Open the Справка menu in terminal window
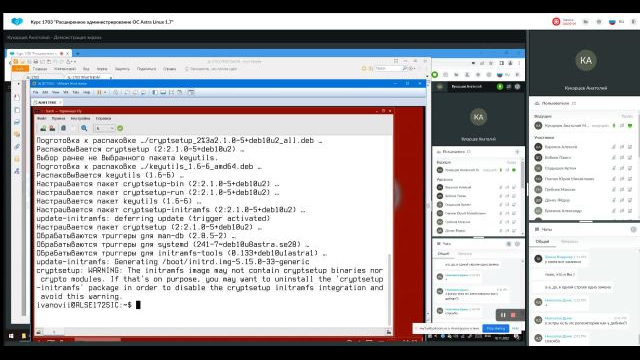The width and height of the screenshot is (640, 360). click(x=103, y=118)
